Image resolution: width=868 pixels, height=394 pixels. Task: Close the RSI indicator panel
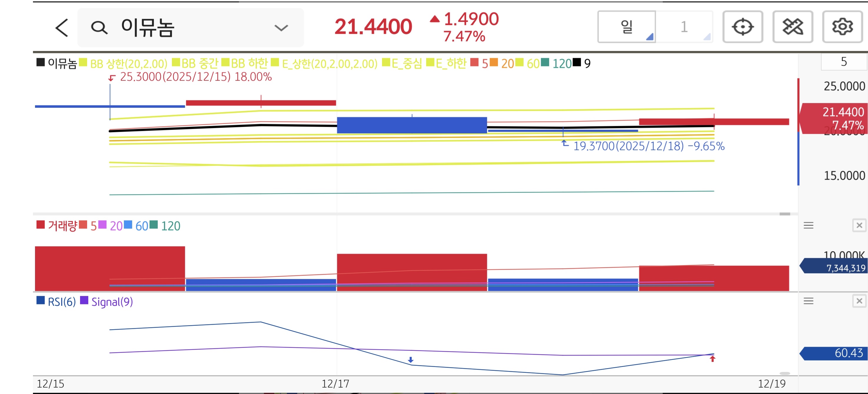pos(859,301)
